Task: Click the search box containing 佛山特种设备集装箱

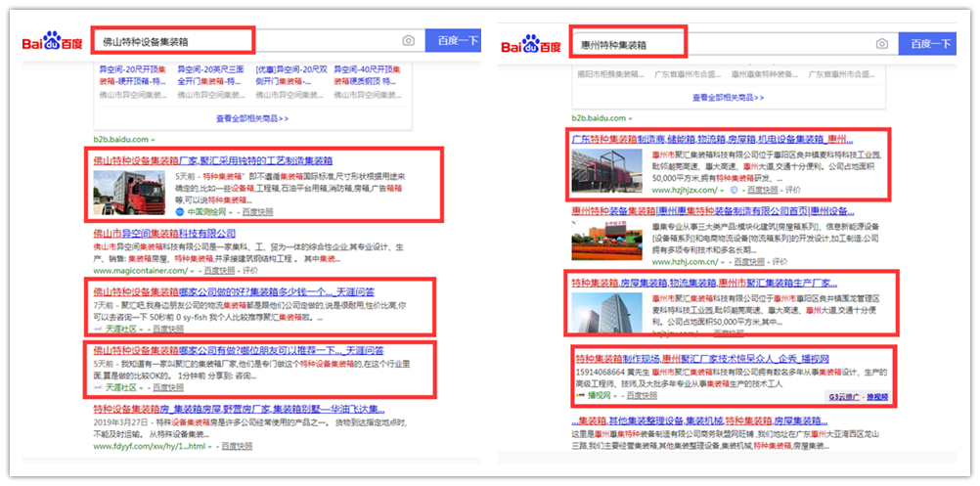Action: [x=258, y=41]
